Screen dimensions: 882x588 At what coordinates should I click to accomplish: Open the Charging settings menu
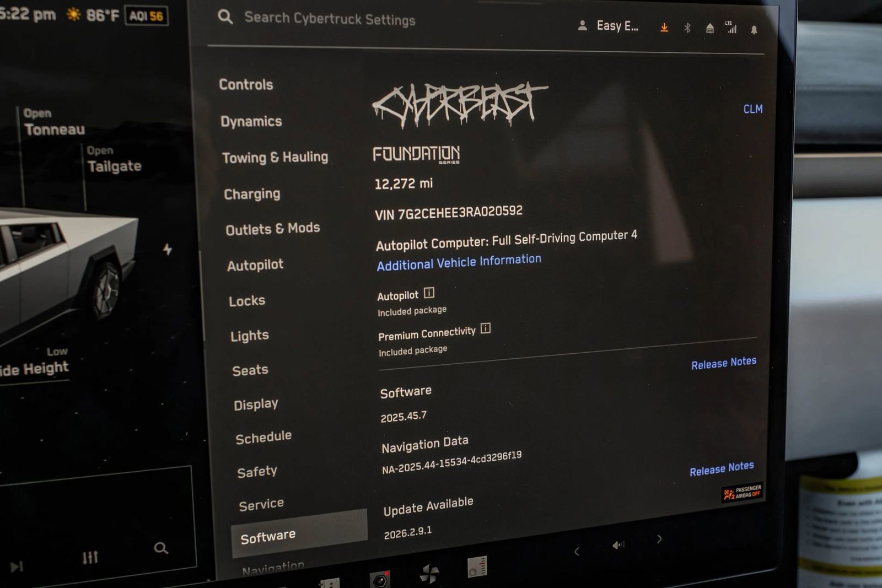[252, 194]
